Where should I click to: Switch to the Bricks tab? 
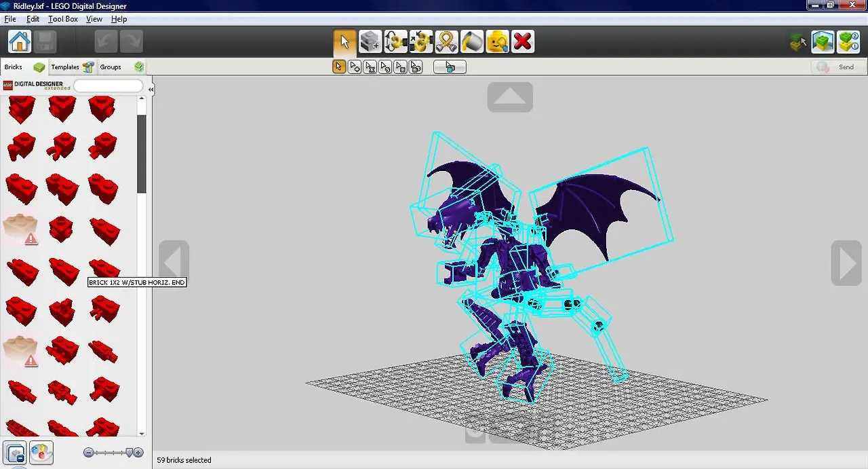pos(24,67)
